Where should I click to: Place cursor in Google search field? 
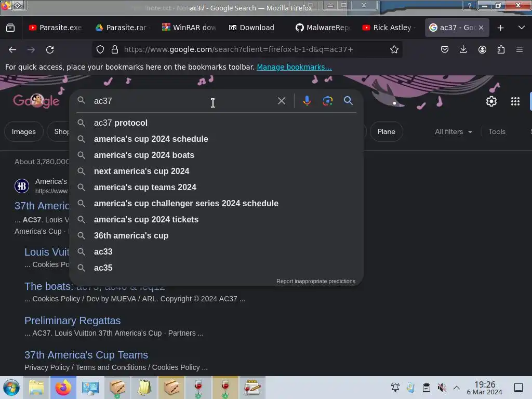point(183,101)
